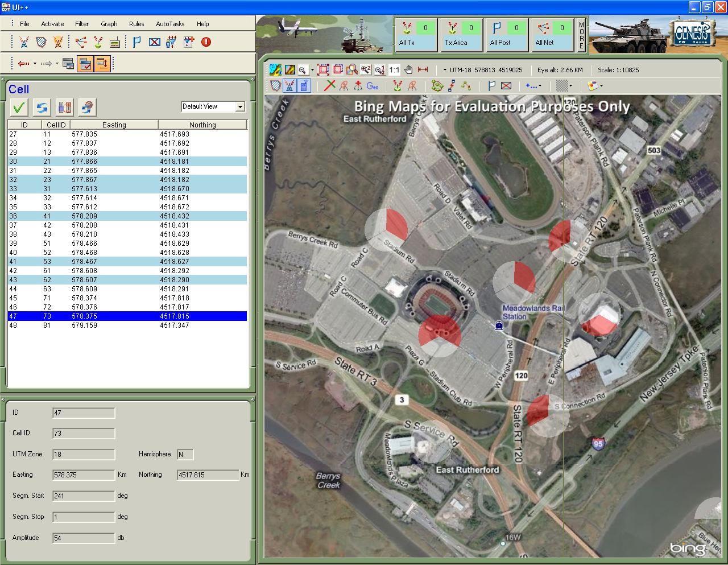Open the UTM-18 coordinate system dropdown
This screenshot has height=565, width=728.
coord(445,70)
